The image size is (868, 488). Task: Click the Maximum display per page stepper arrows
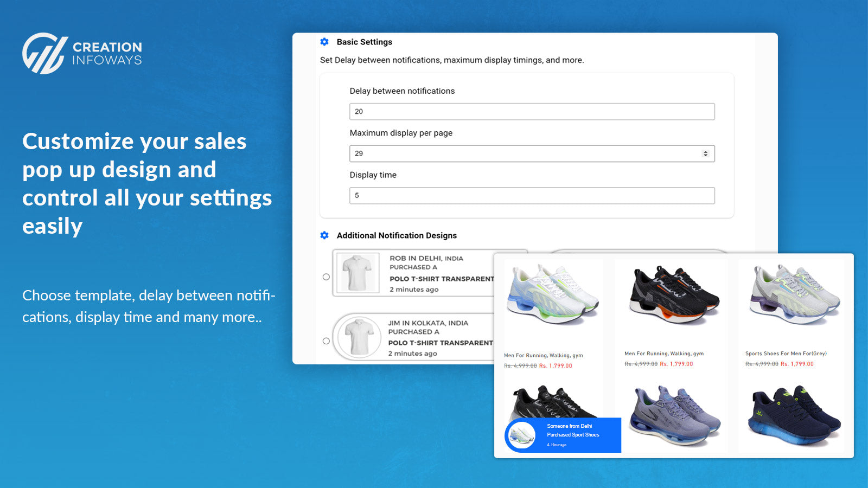pyautogui.click(x=706, y=153)
